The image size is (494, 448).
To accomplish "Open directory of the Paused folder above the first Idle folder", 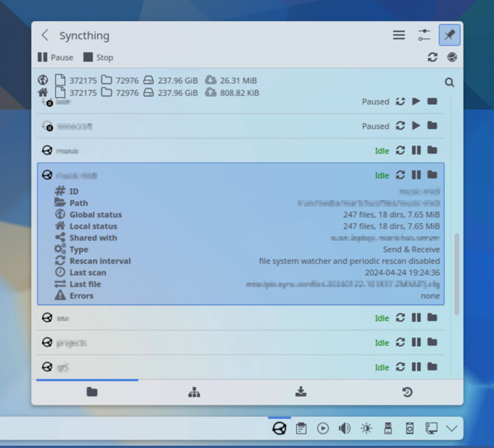I will click(432, 126).
